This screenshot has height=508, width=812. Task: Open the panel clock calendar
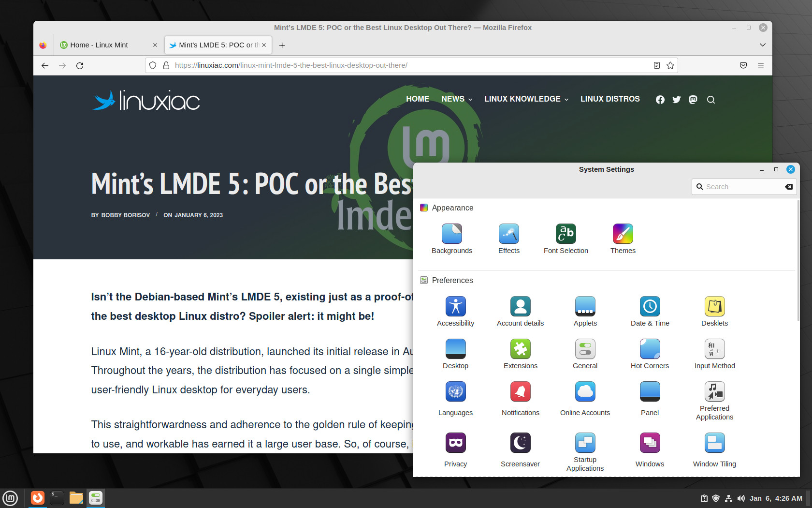point(776,498)
